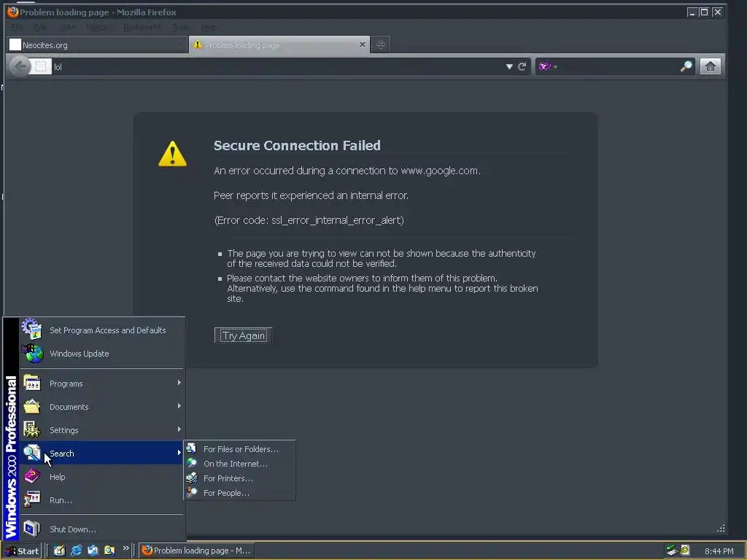
Task: Choose Search For Files or Folders...
Action: click(x=239, y=449)
